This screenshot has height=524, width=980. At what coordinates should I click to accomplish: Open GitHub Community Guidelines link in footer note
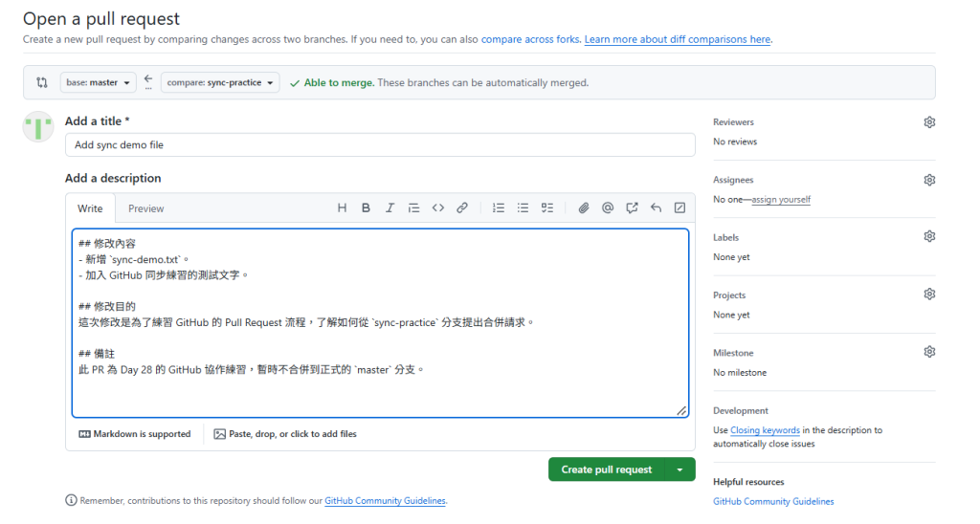point(385,501)
